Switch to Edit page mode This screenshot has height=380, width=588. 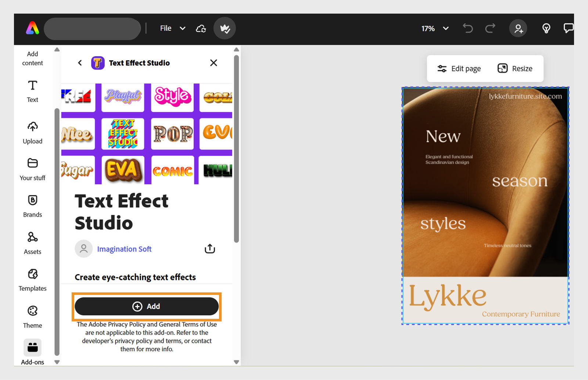459,68
